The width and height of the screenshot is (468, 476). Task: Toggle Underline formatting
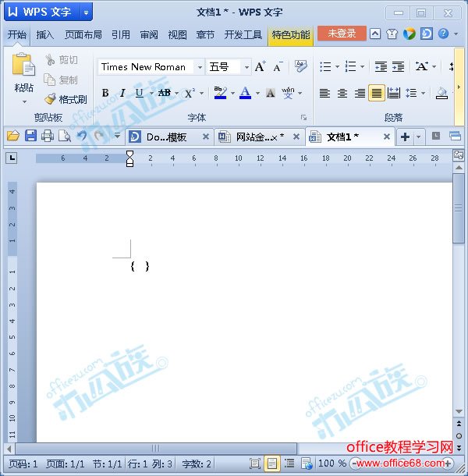click(140, 93)
